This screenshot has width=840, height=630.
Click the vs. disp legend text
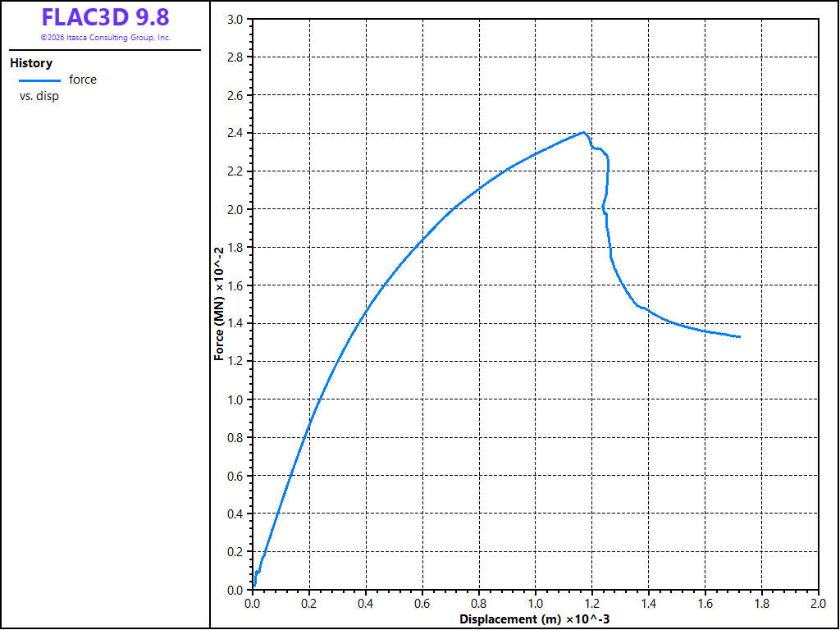pyautogui.click(x=39, y=97)
